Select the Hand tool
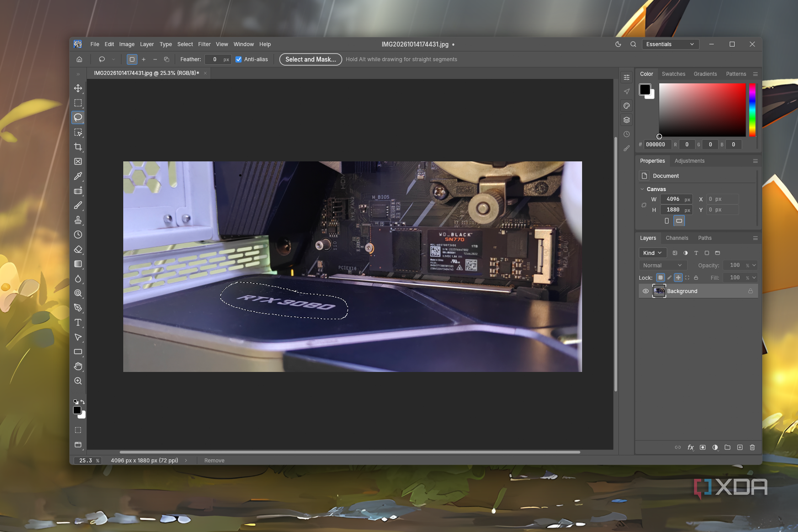The height and width of the screenshot is (532, 798). [78, 367]
